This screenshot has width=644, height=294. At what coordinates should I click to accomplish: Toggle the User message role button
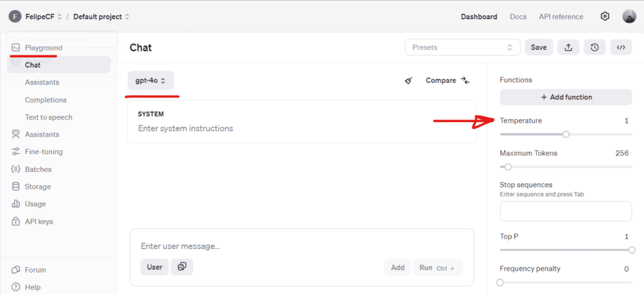point(154,267)
